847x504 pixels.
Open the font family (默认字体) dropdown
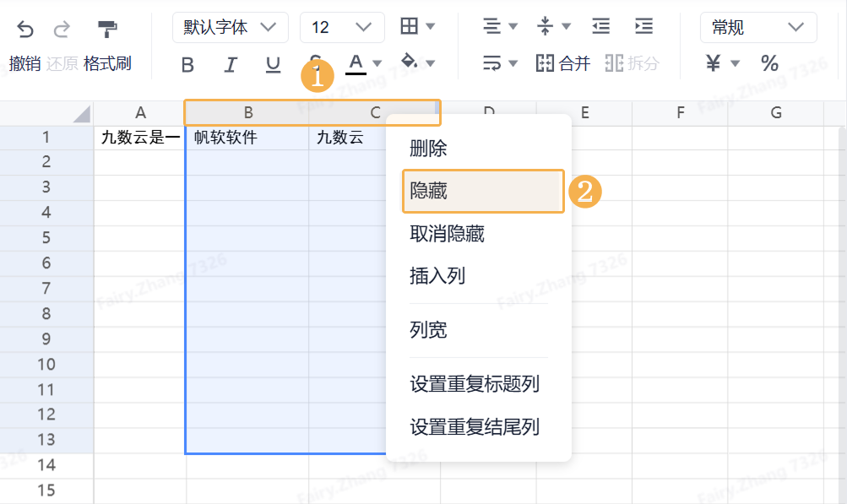[x=230, y=27]
